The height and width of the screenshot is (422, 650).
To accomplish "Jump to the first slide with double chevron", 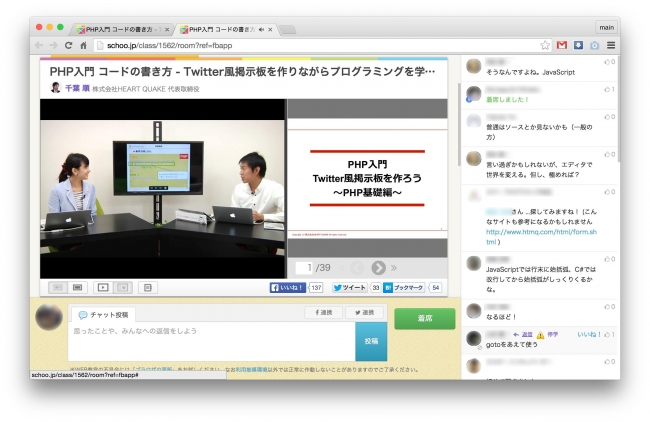I will [342, 268].
